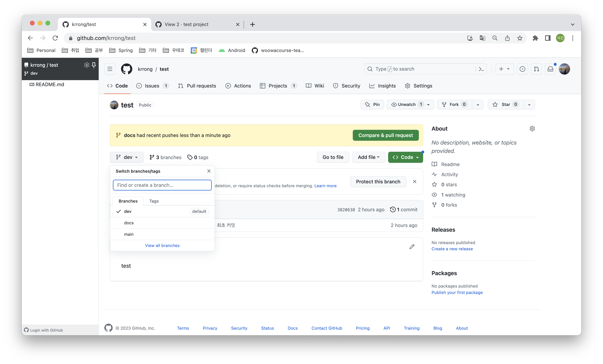Star the test repository
The width and height of the screenshot is (603, 364).
click(506, 105)
